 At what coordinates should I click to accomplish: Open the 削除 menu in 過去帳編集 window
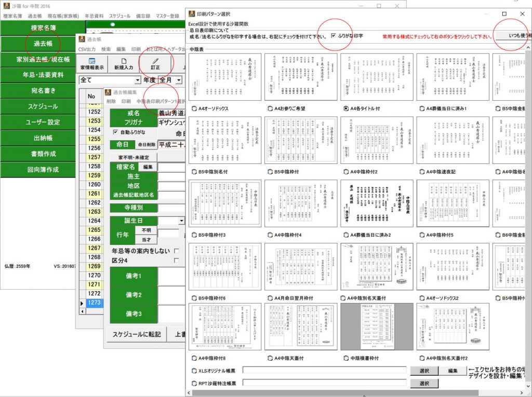pos(111,101)
